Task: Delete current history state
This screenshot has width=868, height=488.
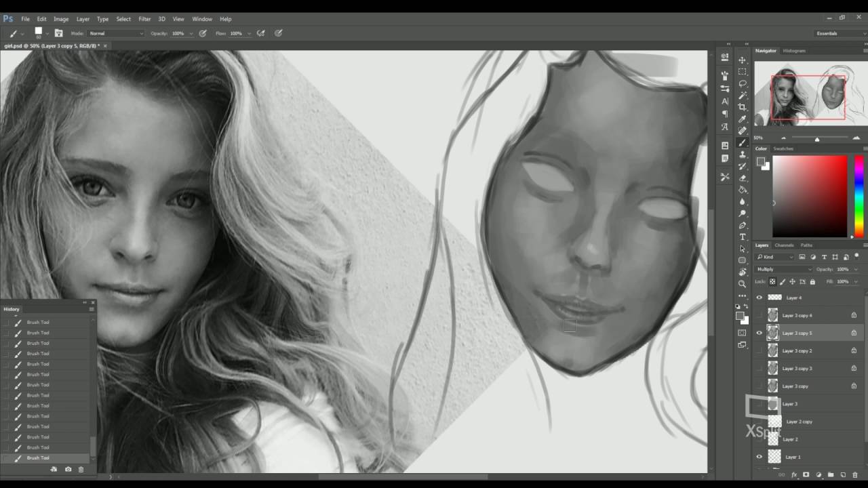Action: point(81,469)
